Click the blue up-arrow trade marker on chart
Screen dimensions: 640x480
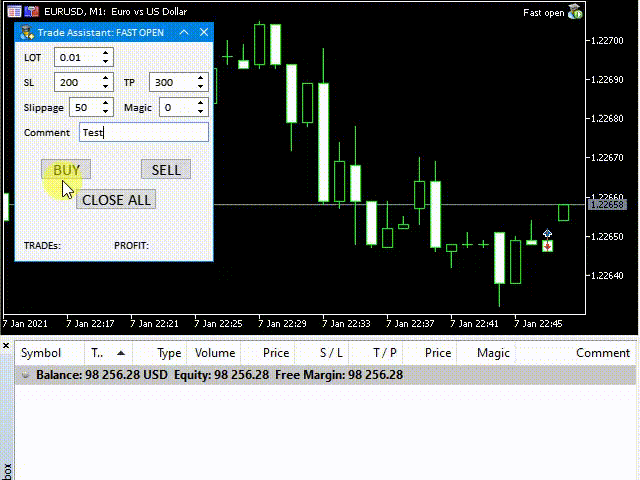547,234
